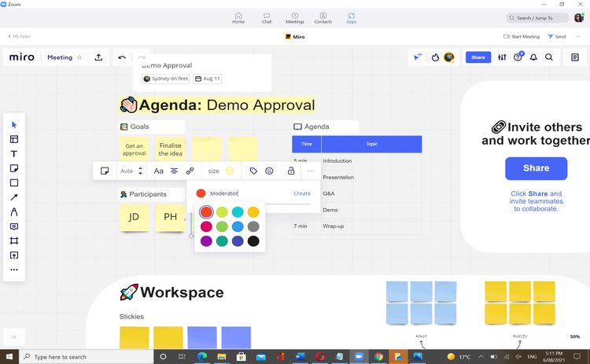The image size is (590, 364).
Task: Click the red swatch beside the Moderator field
Action: 201,193
